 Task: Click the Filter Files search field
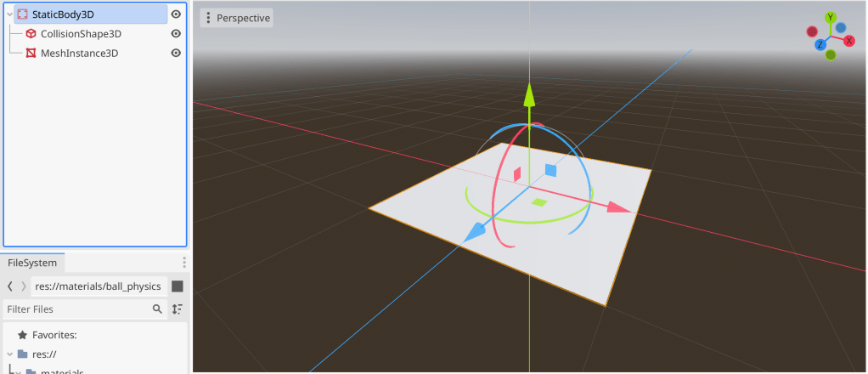point(76,309)
